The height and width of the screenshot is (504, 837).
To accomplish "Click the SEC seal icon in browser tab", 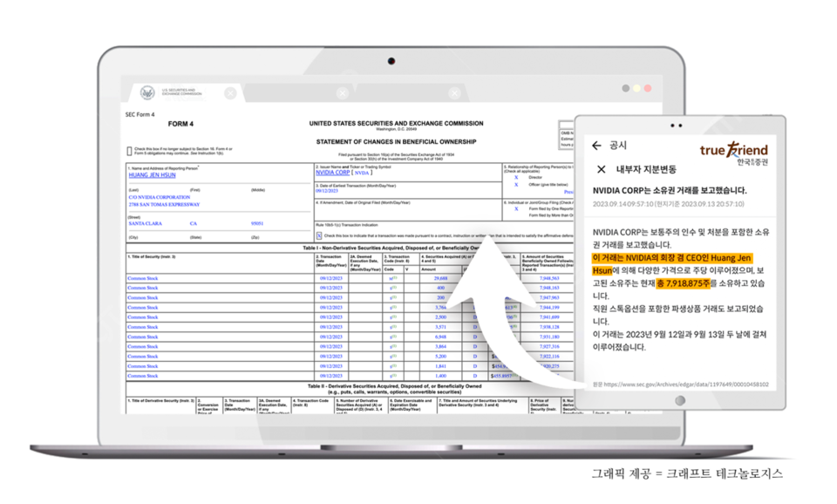I will tap(147, 92).
